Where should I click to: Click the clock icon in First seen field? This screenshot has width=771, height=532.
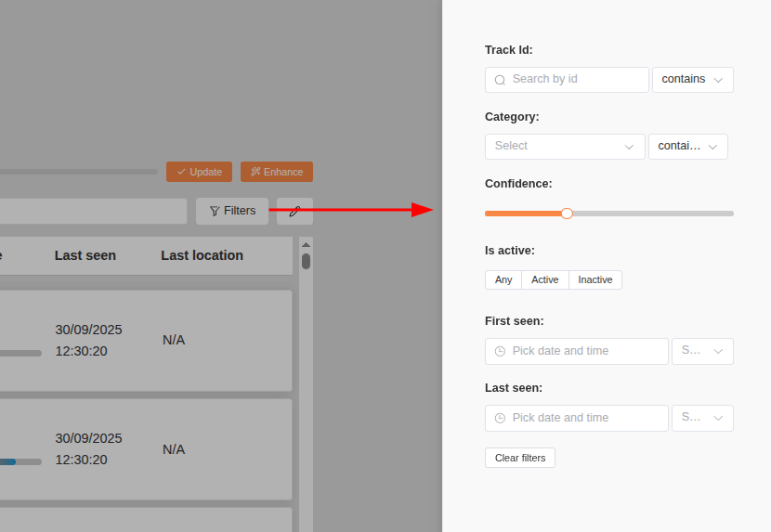click(x=500, y=352)
